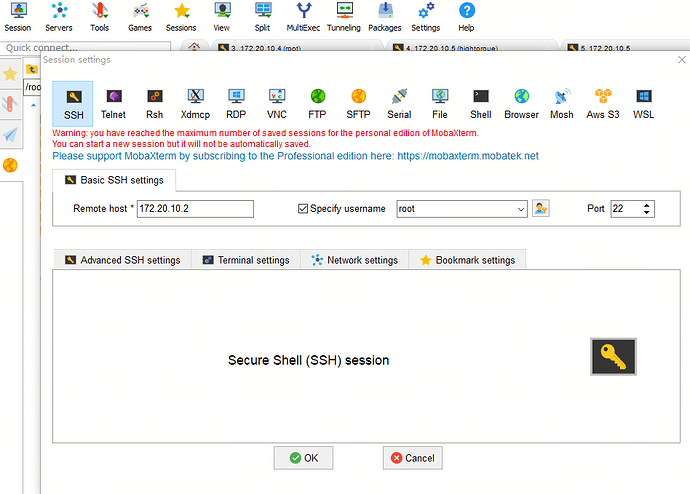Click the user credentials manager icon
Viewport: 690px width, 494px height.
[x=541, y=209]
